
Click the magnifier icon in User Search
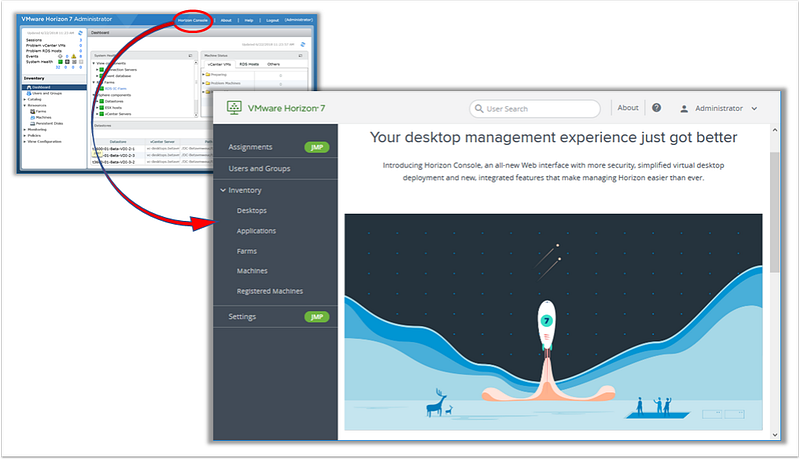[479, 109]
